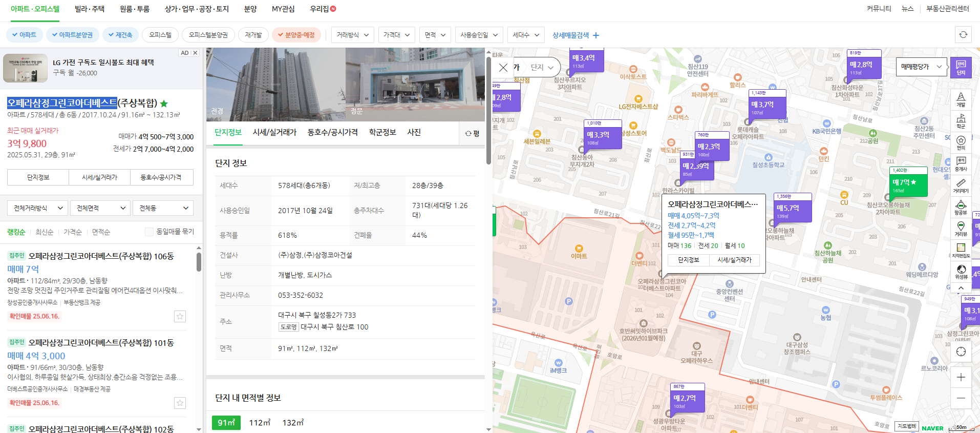Zoom in the map with plus button
Viewport: 980px width, 433px height.
pyautogui.click(x=961, y=377)
